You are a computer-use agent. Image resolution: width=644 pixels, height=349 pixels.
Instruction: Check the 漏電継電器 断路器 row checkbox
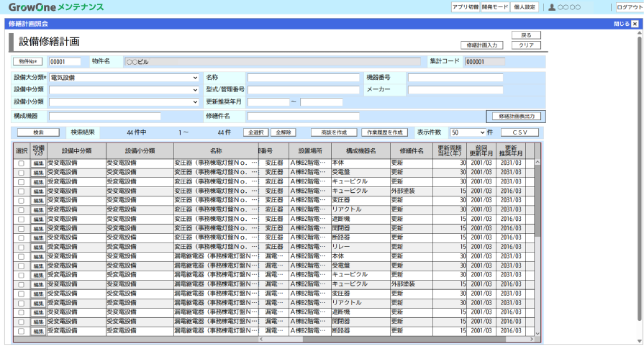coord(22,331)
